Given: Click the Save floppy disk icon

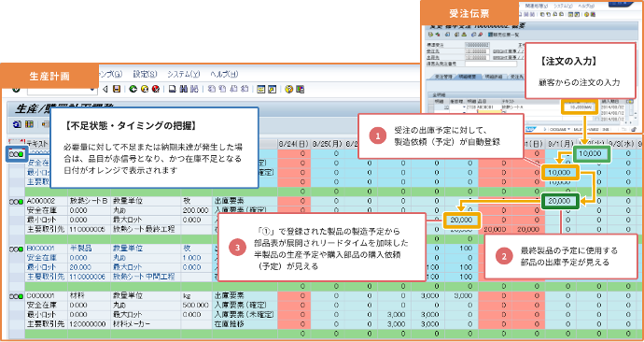Looking at the screenshot, I should point(117,89).
